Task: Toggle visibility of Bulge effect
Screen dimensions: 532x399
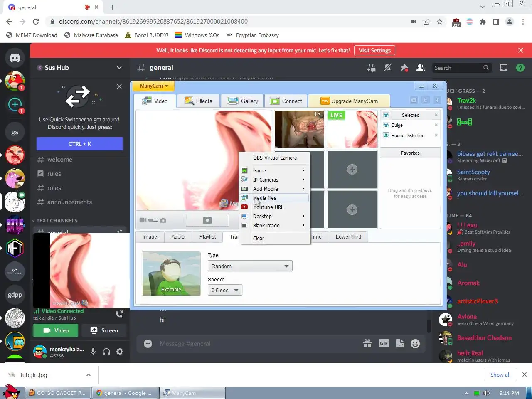Action: coord(386,125)
